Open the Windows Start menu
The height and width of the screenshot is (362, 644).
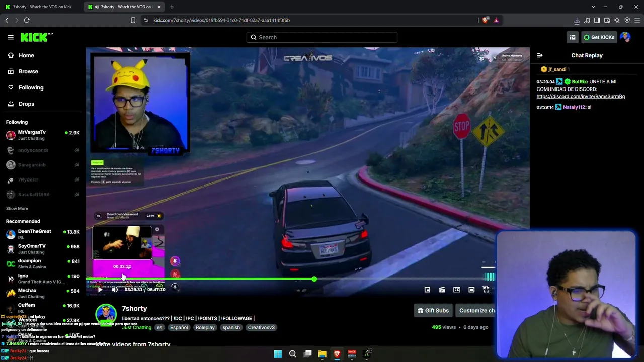(x=278, y=354)
